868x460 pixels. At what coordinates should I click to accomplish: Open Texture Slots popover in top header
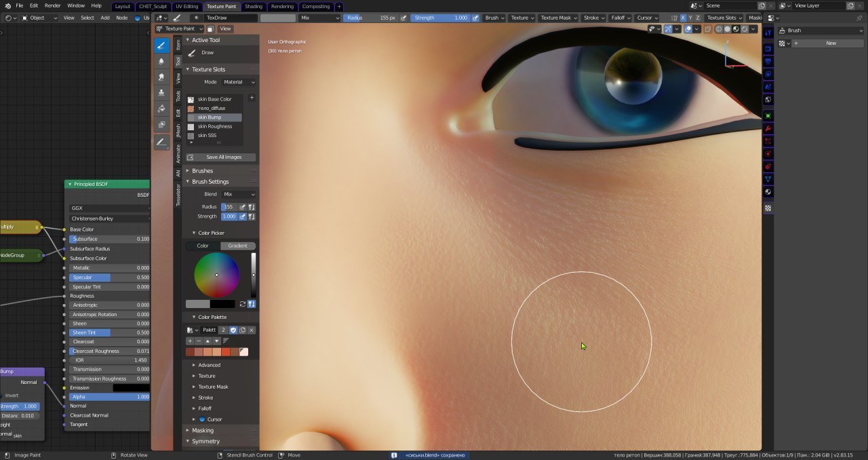pos(725,18)
